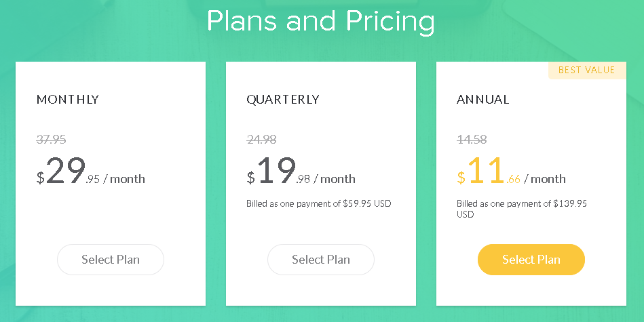Click the MONTHLY plan heading
Image resolution: width=644 pixels, height=322 pixels.
pyautogui.click(x=68, y=100)
